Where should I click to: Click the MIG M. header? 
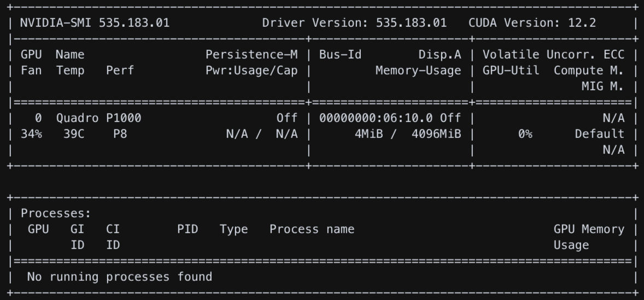604,86
